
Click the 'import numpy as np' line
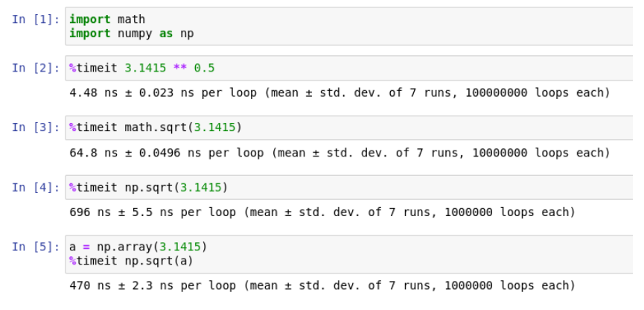pyautogui.click(x=132, y=34)
